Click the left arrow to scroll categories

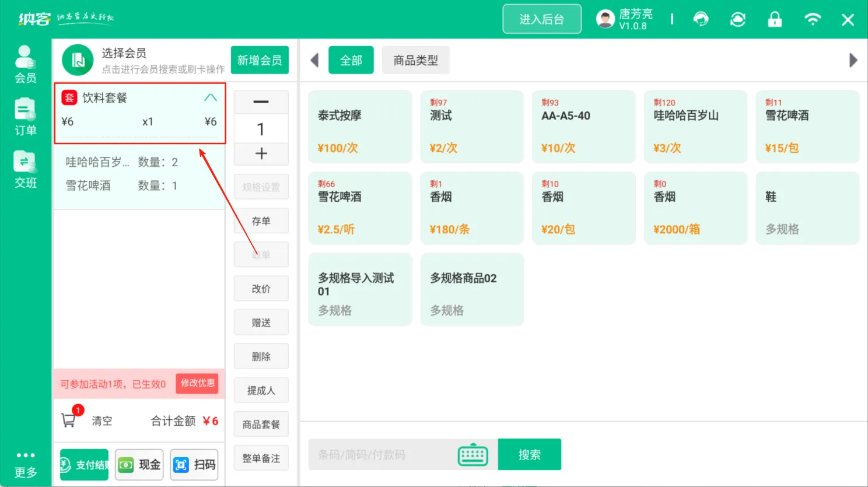pyautogui.click(x=314, y=59)
